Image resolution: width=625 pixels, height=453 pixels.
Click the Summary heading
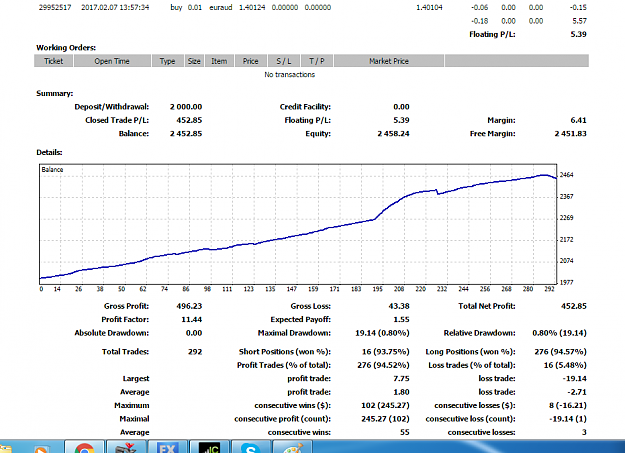(55, 93)
